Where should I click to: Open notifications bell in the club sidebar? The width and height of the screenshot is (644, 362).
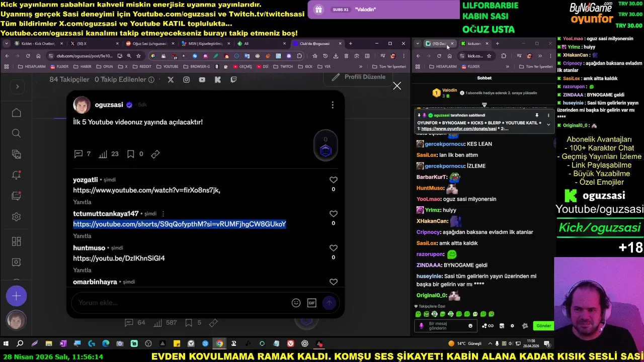pyautogui.click(x=16, y=175)
